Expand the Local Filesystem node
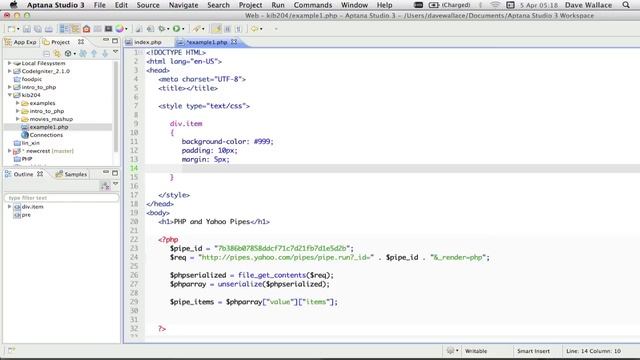The image size is (640, 360). coord(9,63)
